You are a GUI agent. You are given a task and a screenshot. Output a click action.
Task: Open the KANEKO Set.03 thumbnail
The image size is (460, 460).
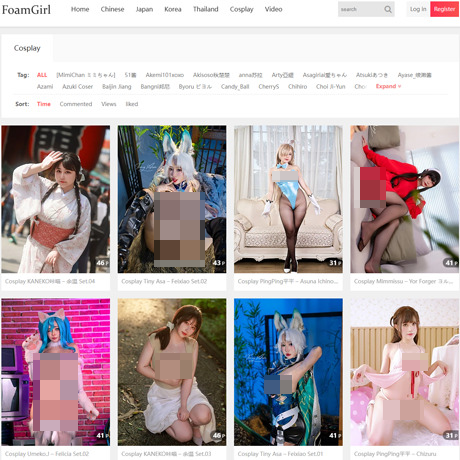coord(172,372)
